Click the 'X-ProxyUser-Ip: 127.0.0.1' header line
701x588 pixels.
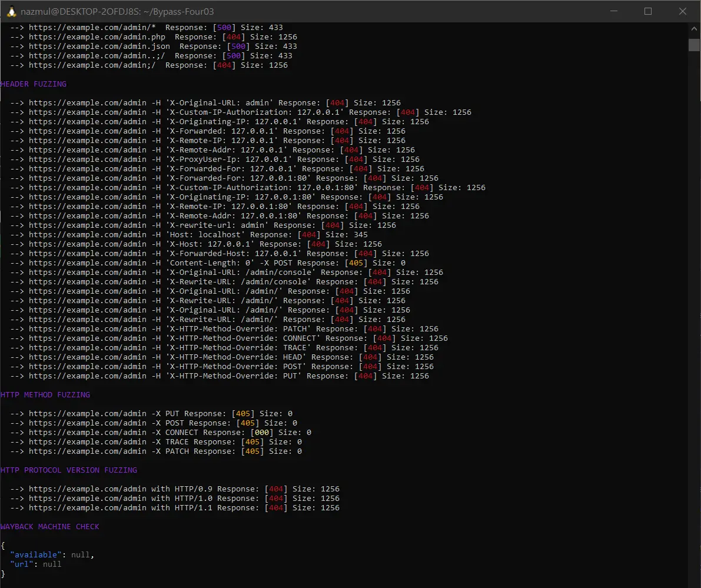[215, 159]
